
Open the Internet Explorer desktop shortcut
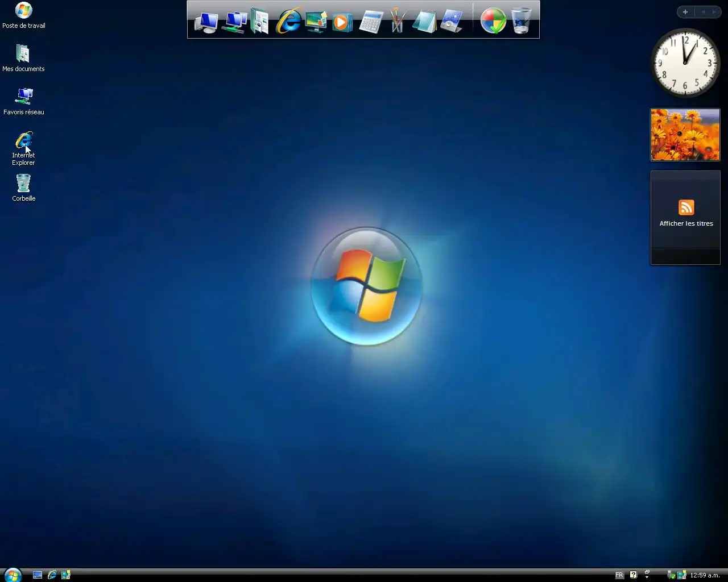pos(23,148)
